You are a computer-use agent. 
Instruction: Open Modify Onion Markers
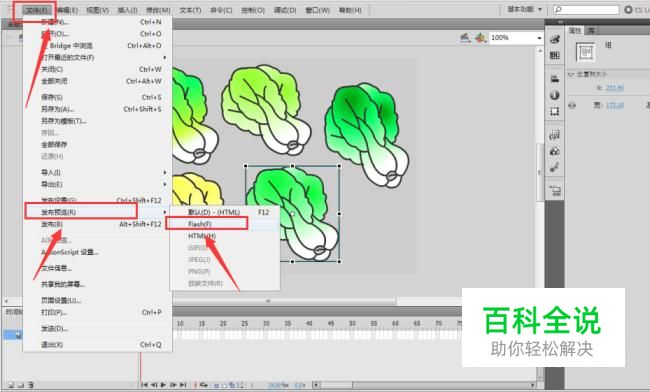click(x=240, y=385)
